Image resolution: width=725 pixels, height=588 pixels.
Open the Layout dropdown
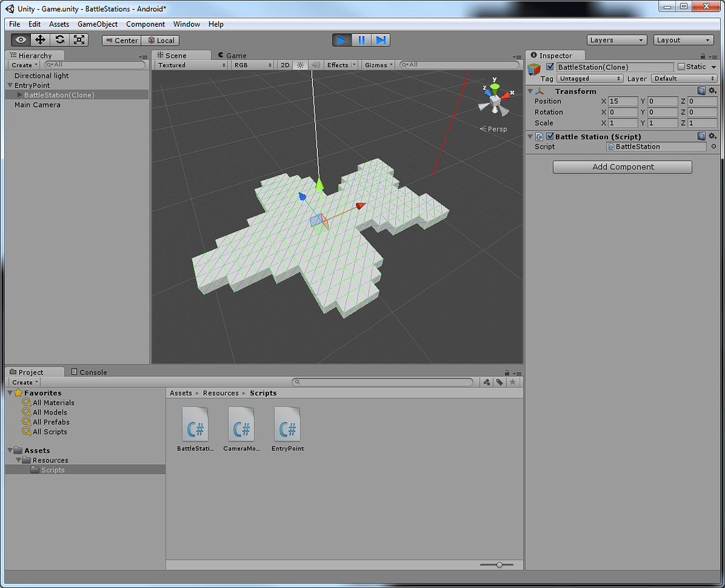point(683,40)
